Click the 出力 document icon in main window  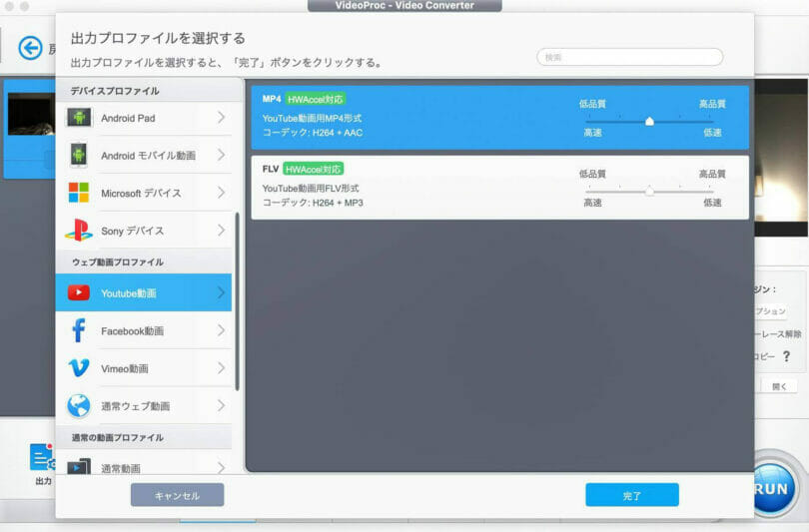(x=42, y=457)
